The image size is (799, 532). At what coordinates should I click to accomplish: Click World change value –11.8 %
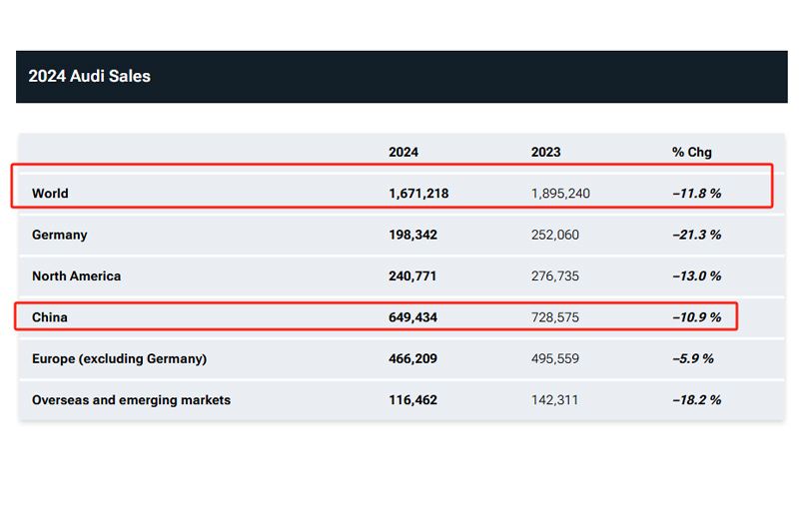696,194
